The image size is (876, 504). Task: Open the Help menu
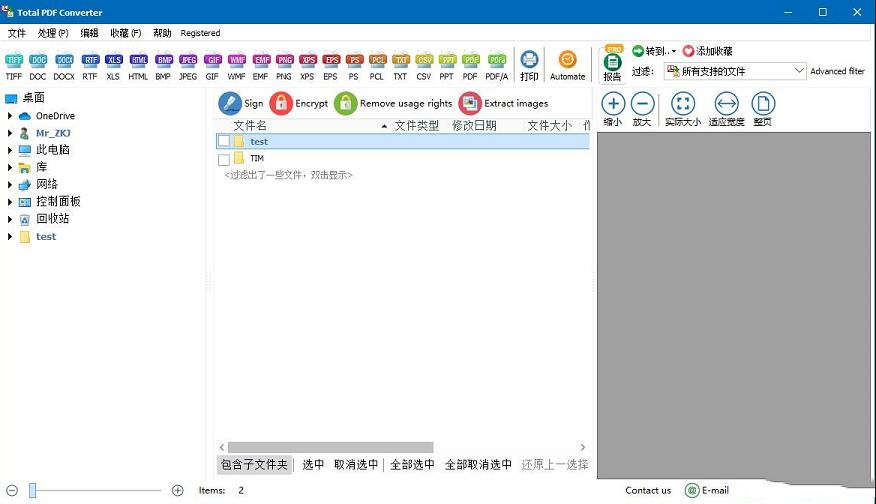click(x=162, y=33)
